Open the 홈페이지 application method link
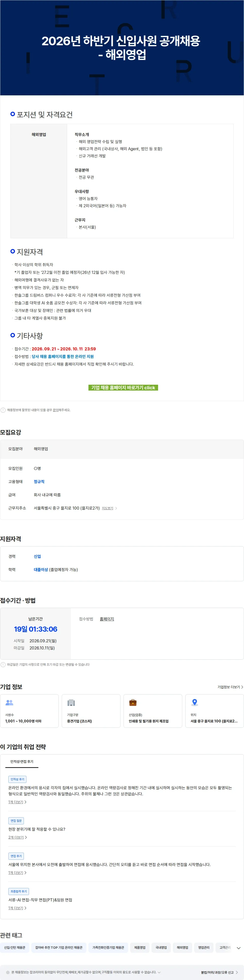Viewport: 244px width, 980px height. tap(107, 619)
